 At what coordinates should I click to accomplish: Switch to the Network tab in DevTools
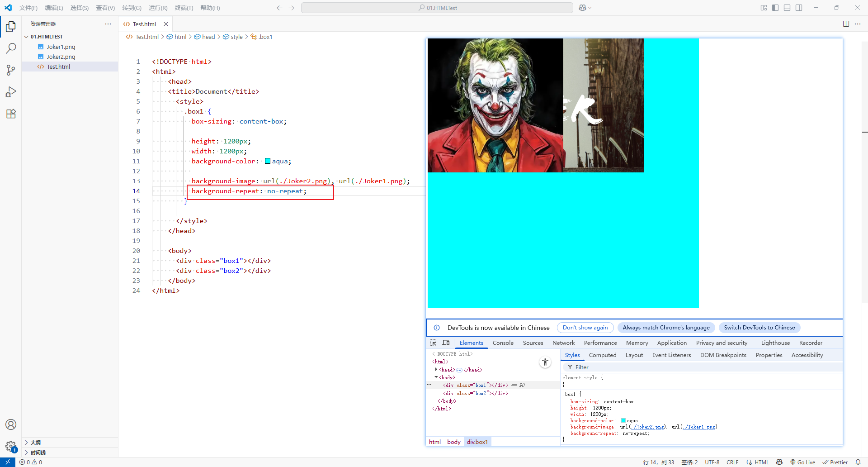(563, 343)
